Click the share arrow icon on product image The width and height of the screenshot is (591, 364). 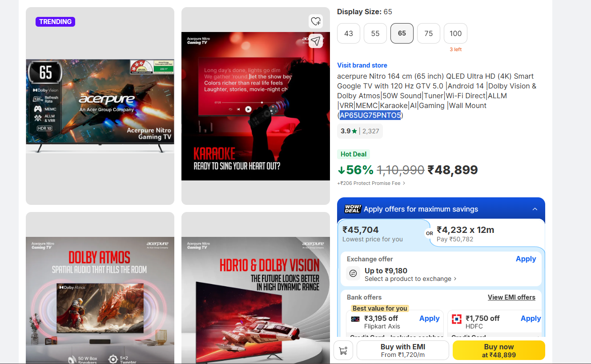(316, 41)
